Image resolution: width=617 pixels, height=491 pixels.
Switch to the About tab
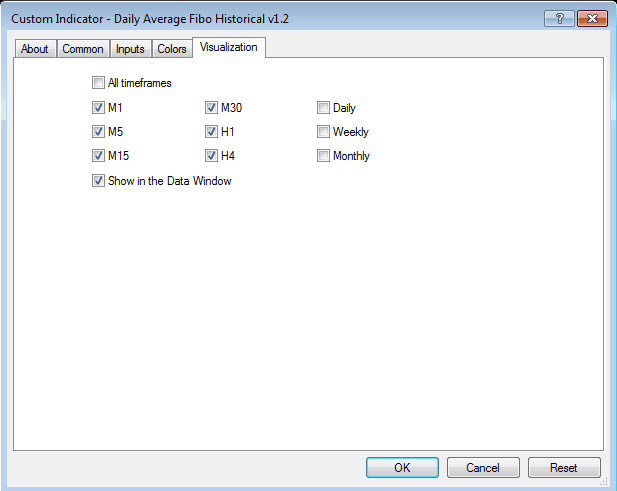click(35, 49)
